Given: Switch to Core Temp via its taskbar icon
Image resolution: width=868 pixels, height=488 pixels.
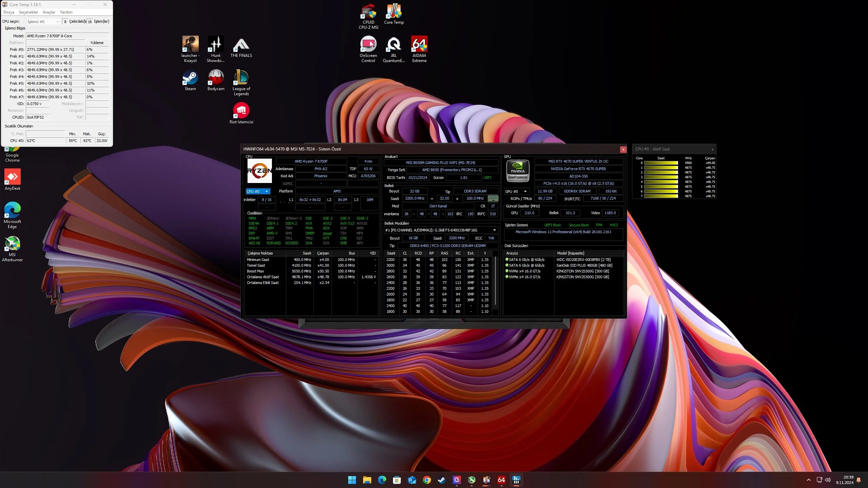Looking at the screenshot, I should click(x=486, y=480).
